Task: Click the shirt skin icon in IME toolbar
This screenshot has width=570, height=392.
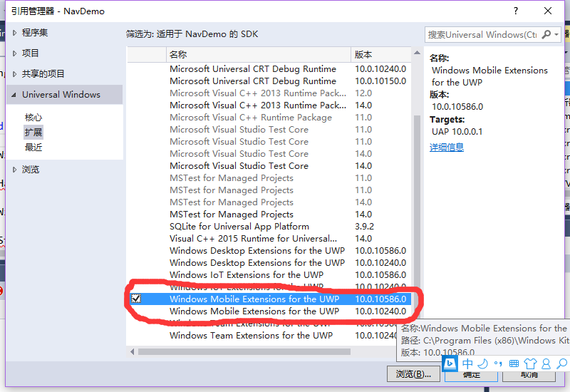Action: [x=530, y=363]
